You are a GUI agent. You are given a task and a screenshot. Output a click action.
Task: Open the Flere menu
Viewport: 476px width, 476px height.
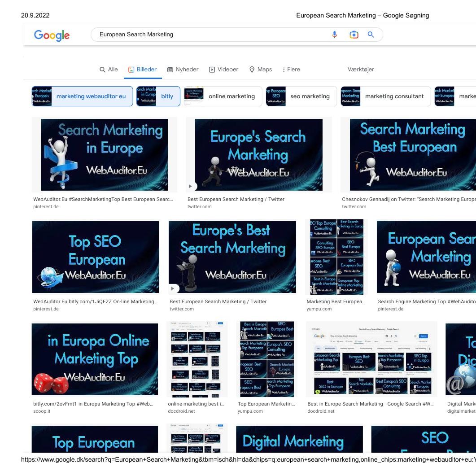click(291, 70)
